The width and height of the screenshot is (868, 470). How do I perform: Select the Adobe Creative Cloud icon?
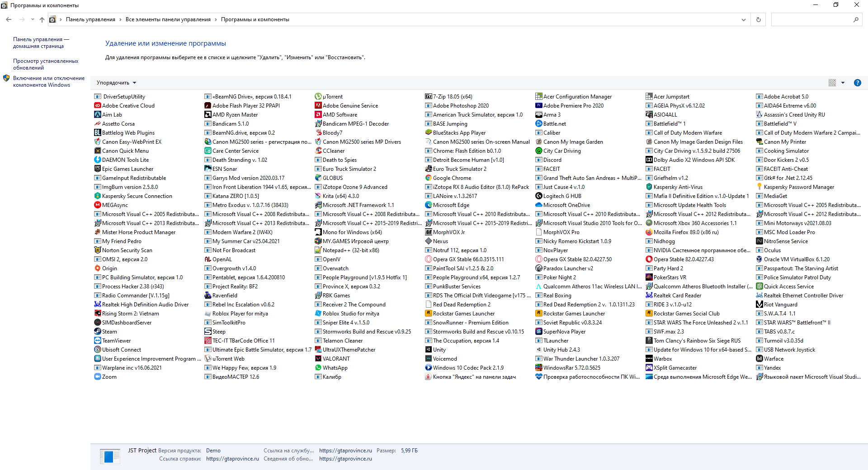[98, 105]
